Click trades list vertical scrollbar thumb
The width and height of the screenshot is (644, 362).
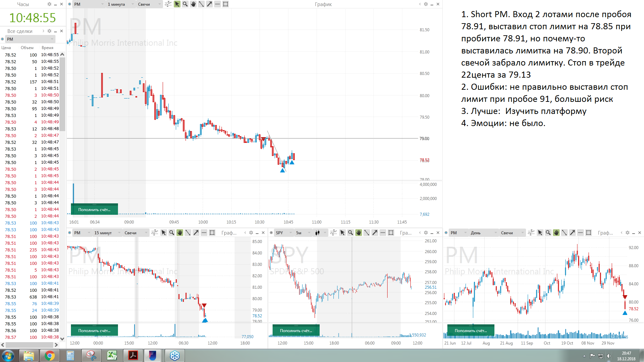[62, 94]
